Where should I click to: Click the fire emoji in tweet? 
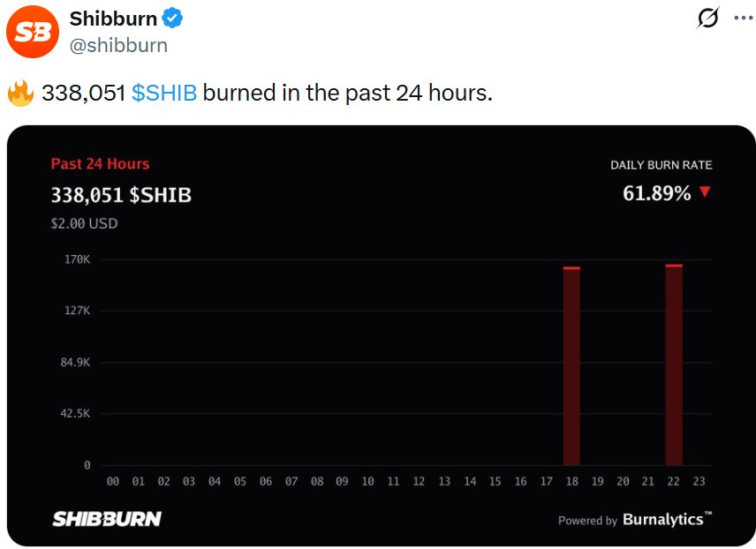coord(20,93)
